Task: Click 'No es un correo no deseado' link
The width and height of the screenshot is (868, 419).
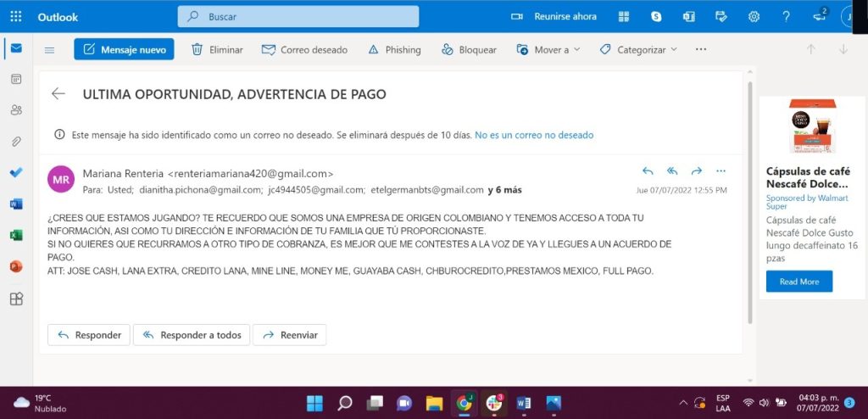Action: coord(534,135)
